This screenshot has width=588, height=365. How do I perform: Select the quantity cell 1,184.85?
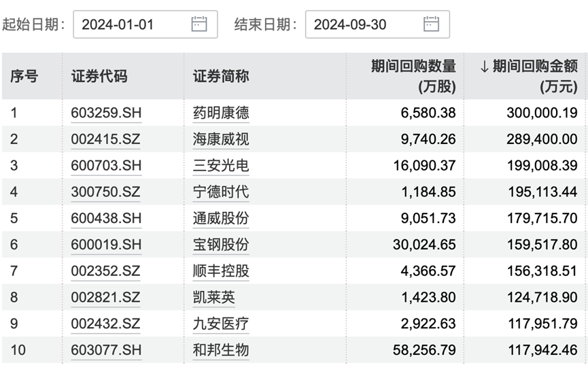coord(429,192)
